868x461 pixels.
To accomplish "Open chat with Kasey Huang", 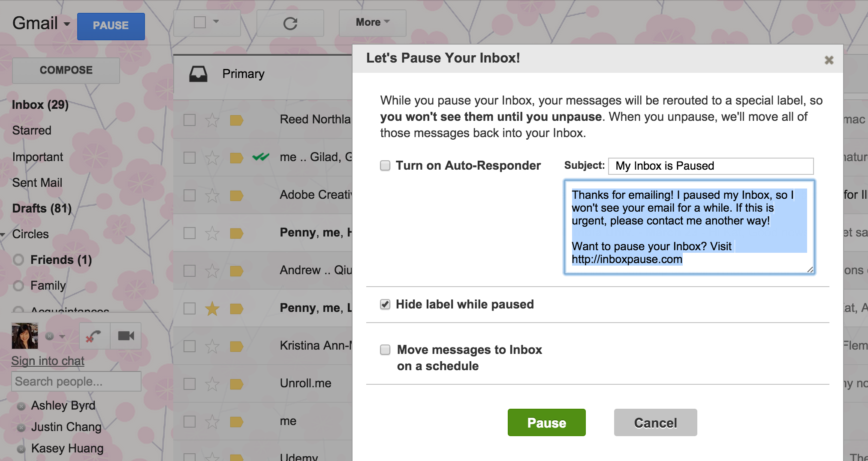I will click(x=67, y=449).
